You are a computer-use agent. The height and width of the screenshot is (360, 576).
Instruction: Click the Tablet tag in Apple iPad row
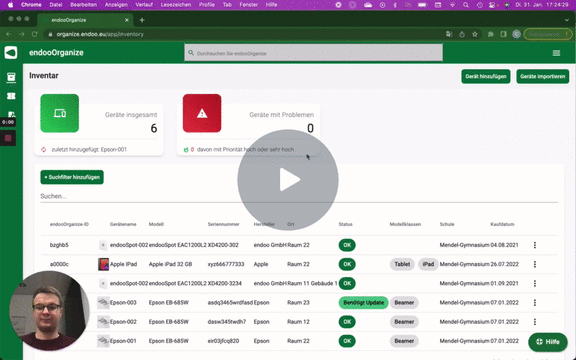[x=402, y=264]
